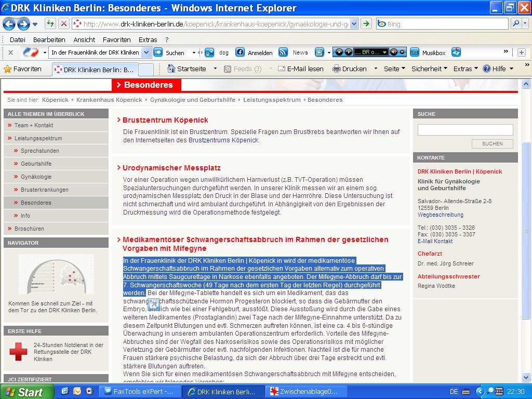
Task: Click the TV toolbar icon
Action: point(320,52)
